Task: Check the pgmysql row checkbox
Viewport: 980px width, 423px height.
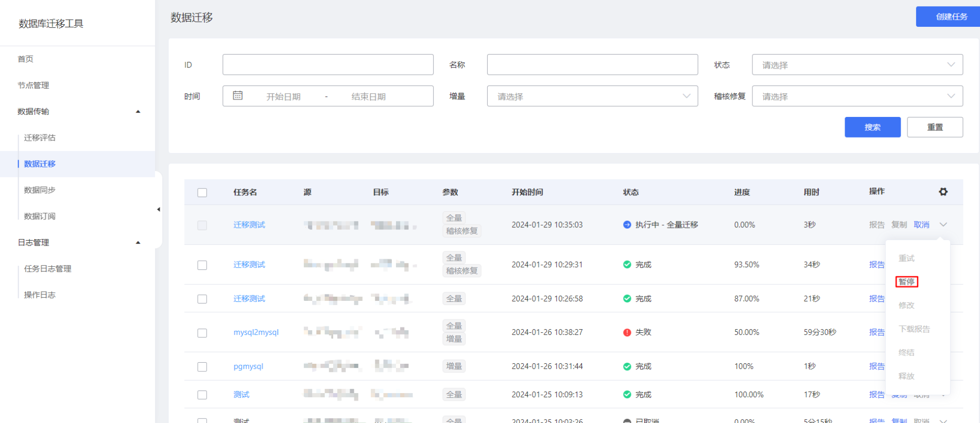Action: (202, 367)
